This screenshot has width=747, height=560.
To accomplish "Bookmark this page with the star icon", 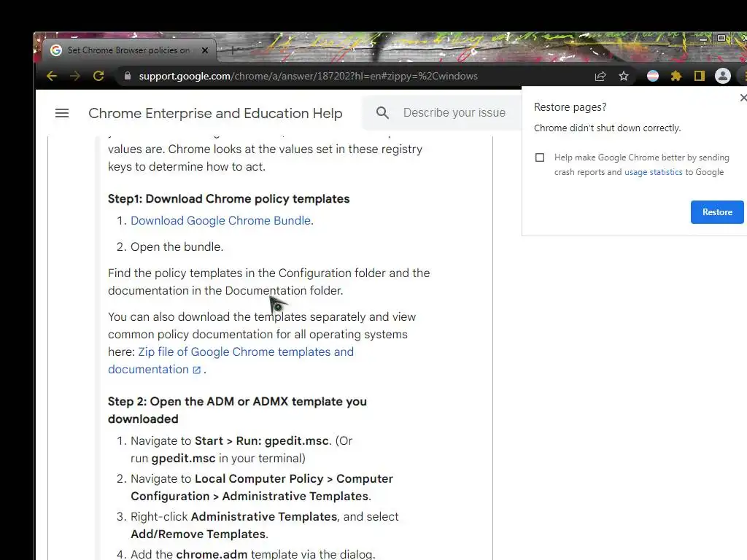I will (624, 76).
